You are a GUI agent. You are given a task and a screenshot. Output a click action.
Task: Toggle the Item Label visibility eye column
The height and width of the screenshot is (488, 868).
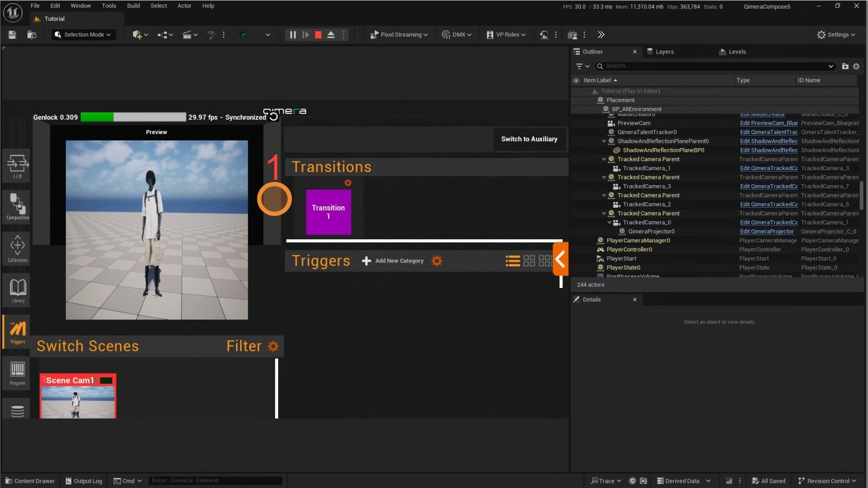576,80
